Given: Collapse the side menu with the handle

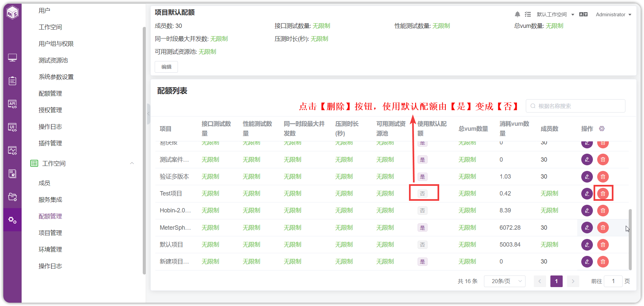Looking at the screenshot, I should pos(148,114).
